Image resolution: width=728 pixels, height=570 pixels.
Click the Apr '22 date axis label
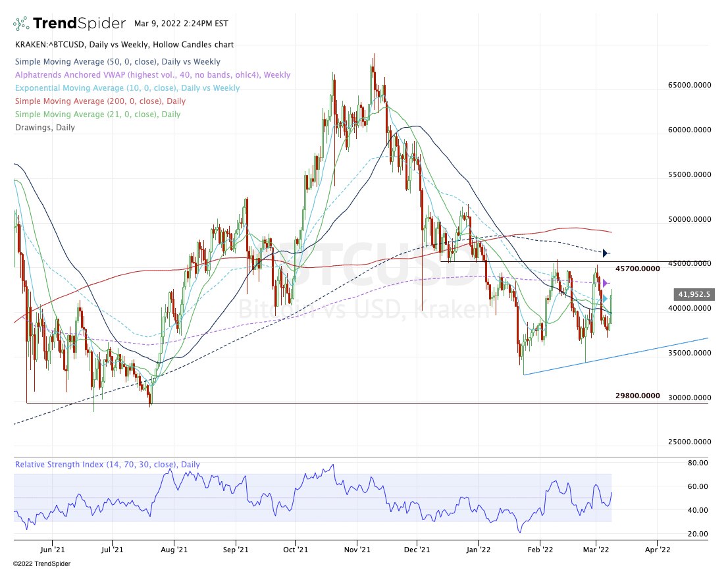(658, 550)
